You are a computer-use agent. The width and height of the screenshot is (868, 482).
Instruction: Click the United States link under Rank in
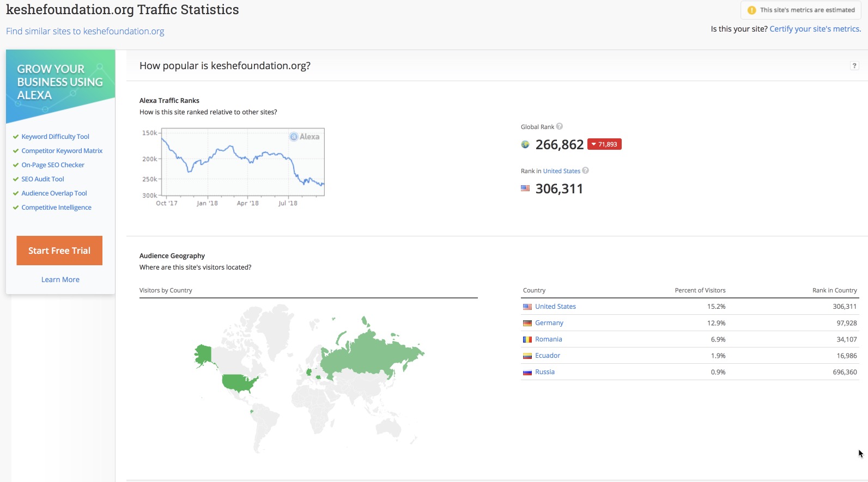pyautogui.click(x=562, y=171)
